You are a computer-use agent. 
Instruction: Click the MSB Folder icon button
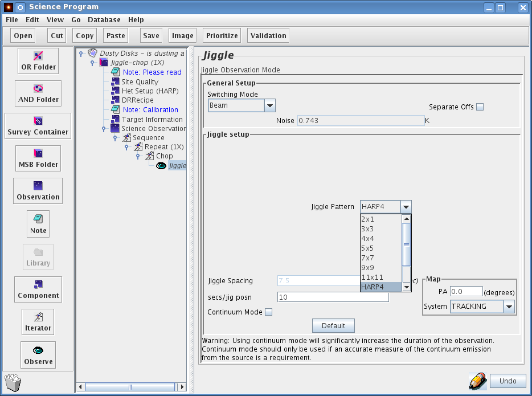tap(38, 158)
